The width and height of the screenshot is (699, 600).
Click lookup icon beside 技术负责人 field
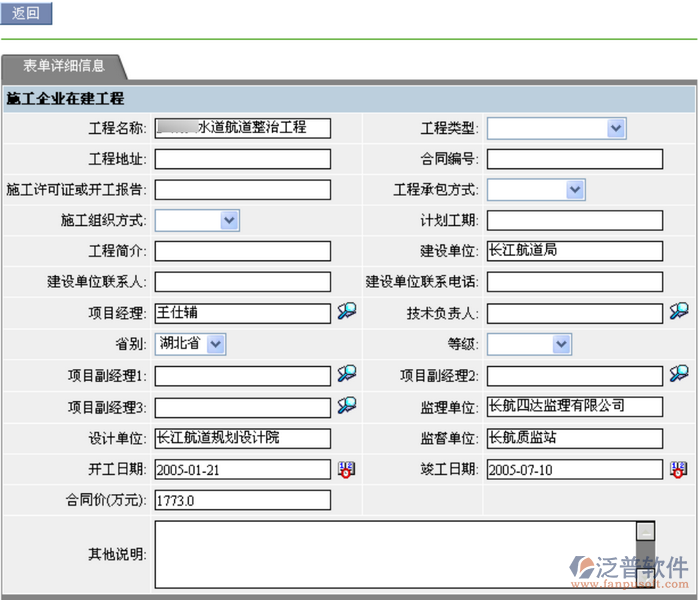pos(679,312)
